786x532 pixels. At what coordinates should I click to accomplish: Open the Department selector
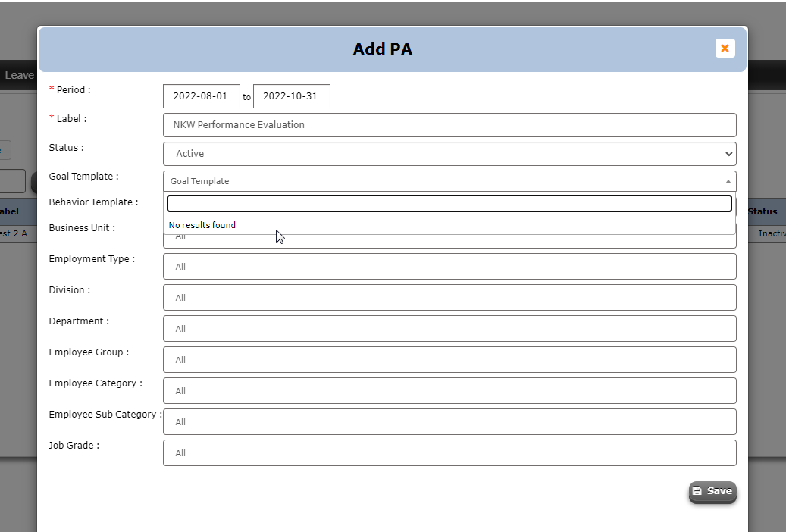[x=449, y=328]
